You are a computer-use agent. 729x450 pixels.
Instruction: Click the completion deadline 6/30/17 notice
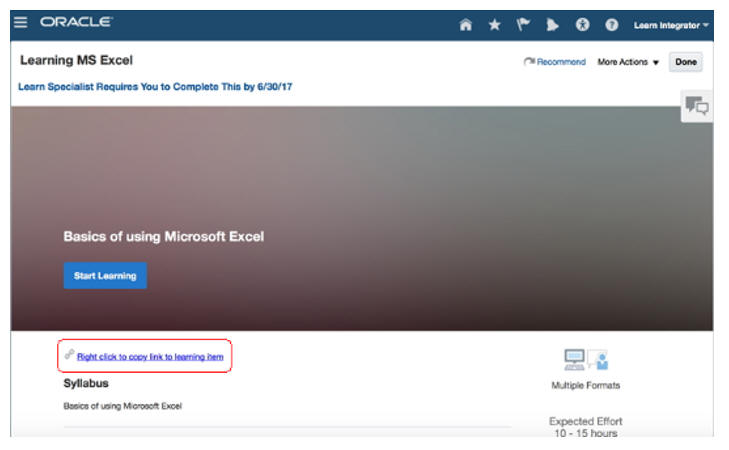[155, 87]
